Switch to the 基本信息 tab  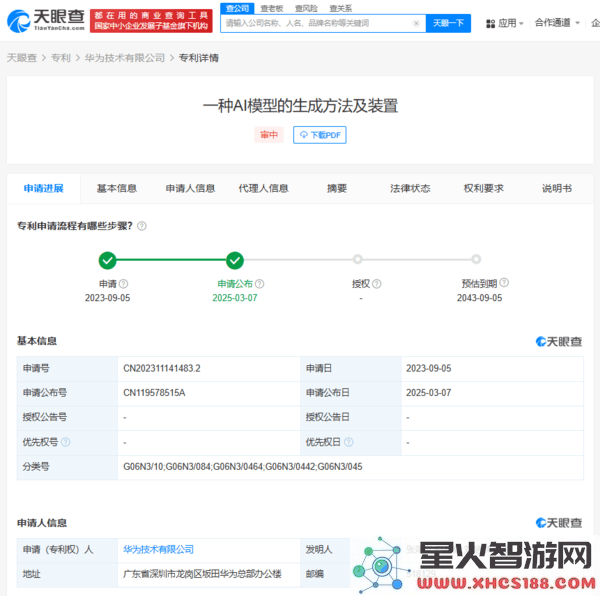(117, 188)
